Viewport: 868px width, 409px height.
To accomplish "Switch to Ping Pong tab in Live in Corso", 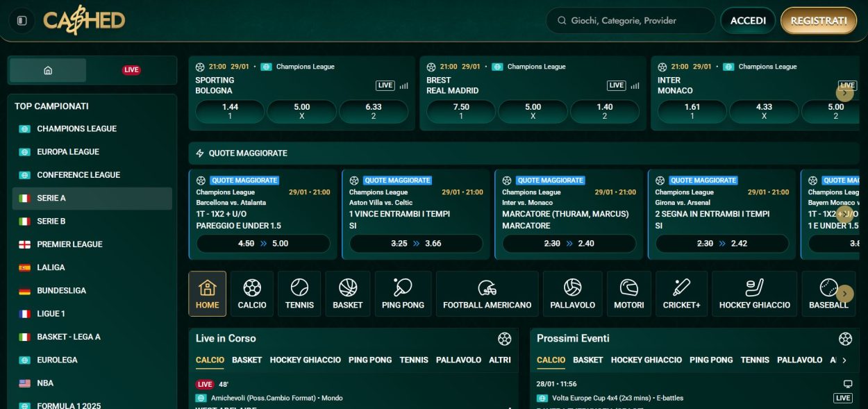I will click(370, 360).
